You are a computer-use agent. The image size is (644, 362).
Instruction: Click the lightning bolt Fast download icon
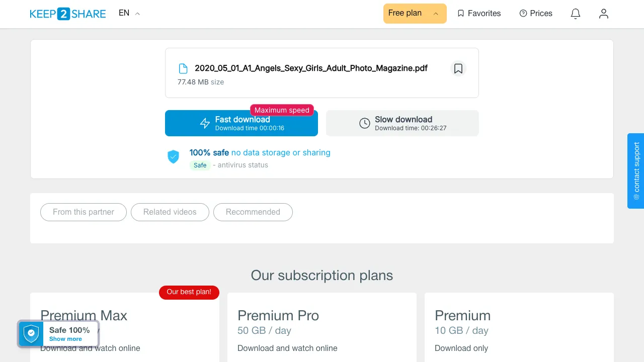coord(205,123)
